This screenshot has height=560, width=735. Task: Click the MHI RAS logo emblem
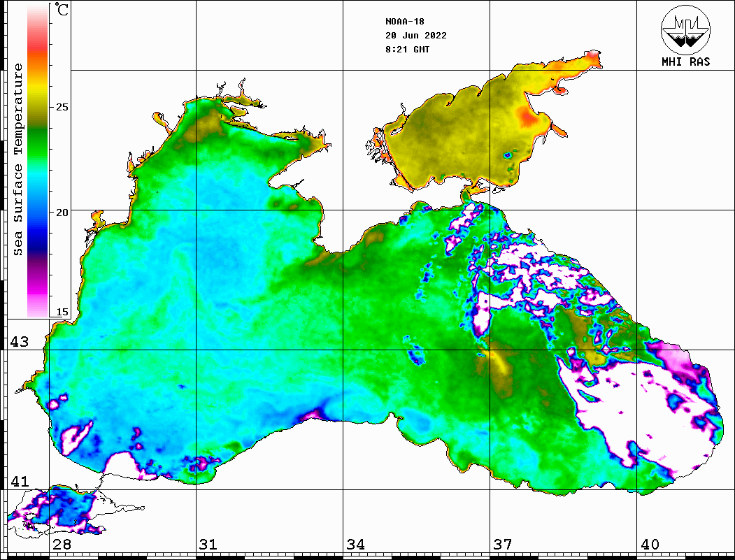coord(686,29)
